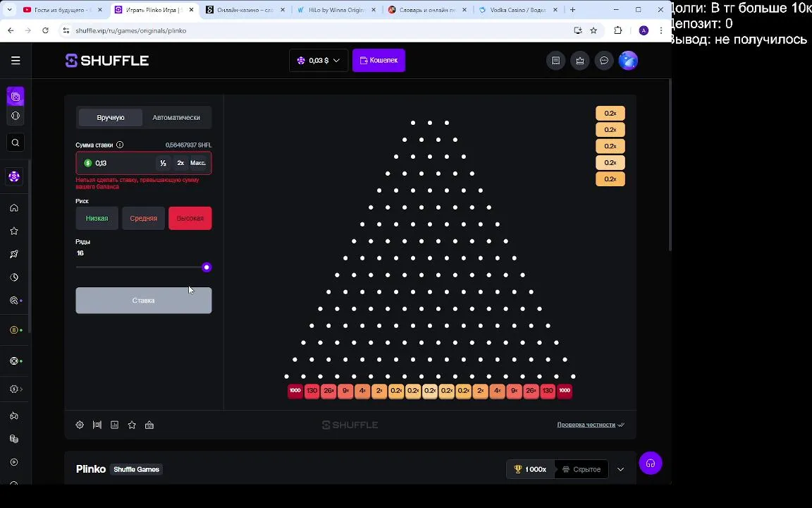Click the address bar URL shuffle.vip
This screenshot has width=812, height=508.
point(130,30)
